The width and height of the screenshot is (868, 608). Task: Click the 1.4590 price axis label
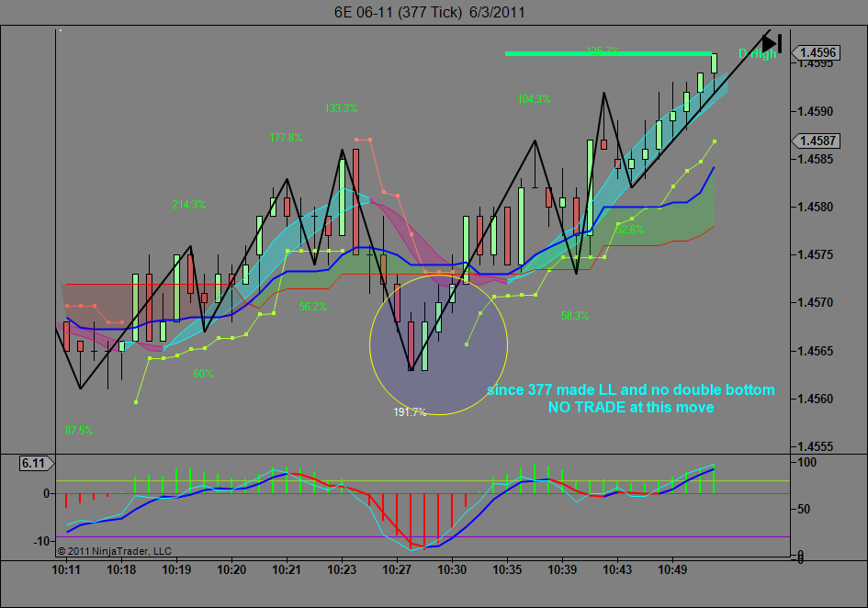pyautogui.click(x=815, y=111)
